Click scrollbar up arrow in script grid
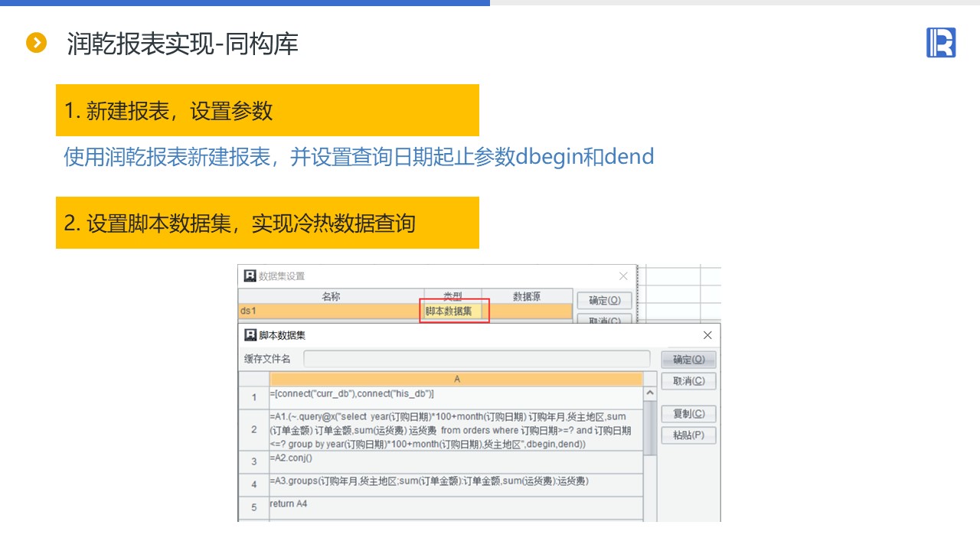 [650, 393]
